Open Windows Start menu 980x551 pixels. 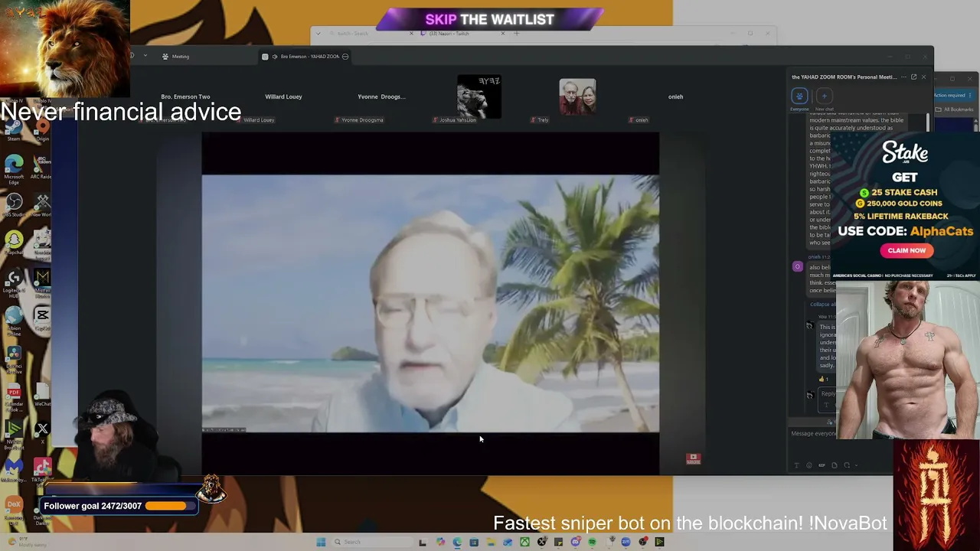(321, 542)
